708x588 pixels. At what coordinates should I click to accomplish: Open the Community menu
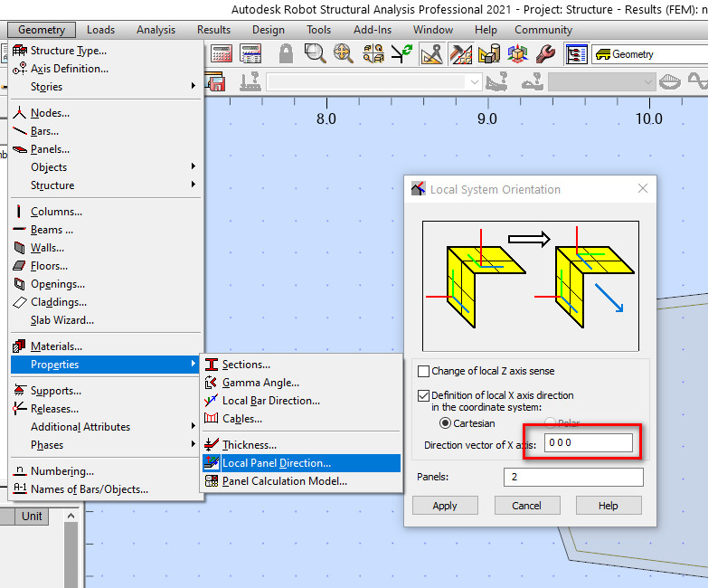tap(543, 30)
